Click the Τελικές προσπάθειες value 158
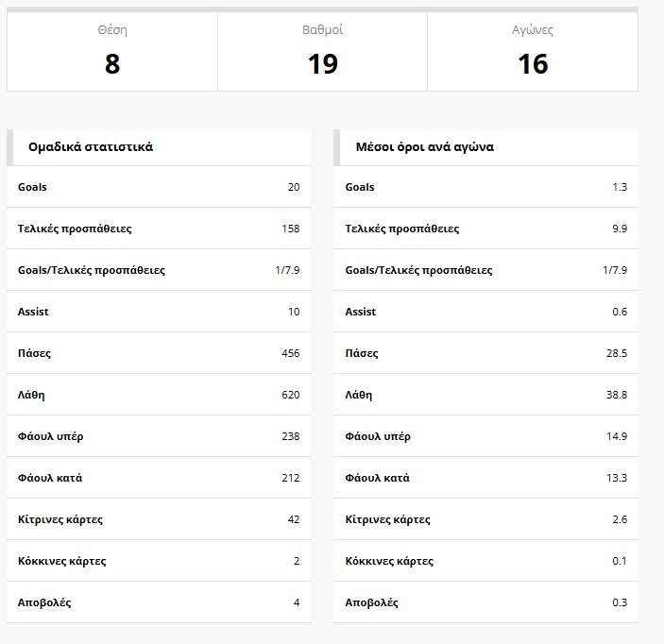This screenshot has height=644, width=664. [290, 229]
